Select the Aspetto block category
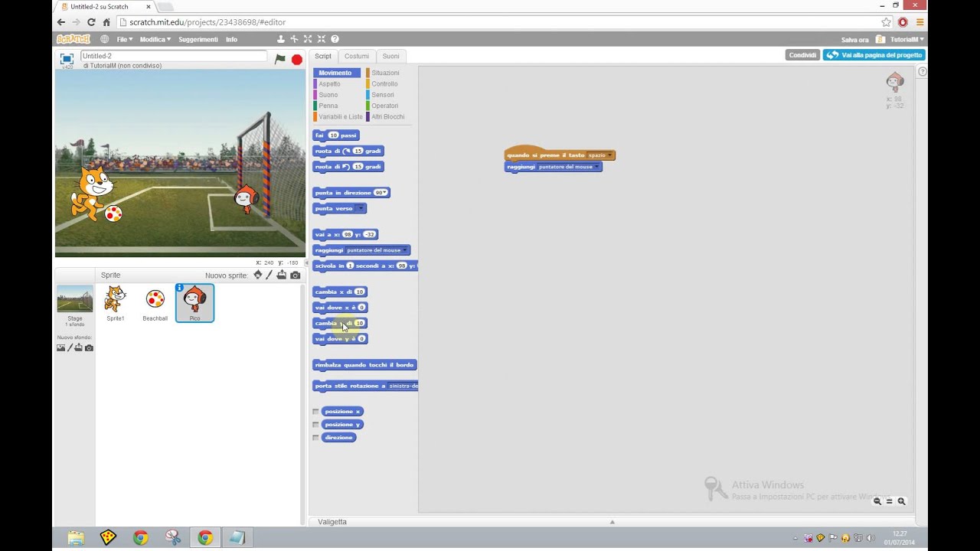Viewport: 980px width, 551px height. [x=329, y=84]
